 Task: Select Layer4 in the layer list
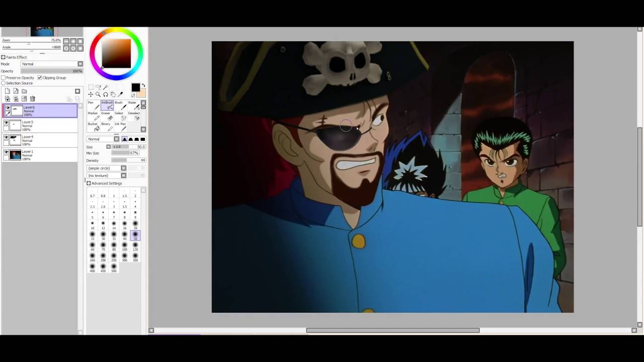pos(40,140)
